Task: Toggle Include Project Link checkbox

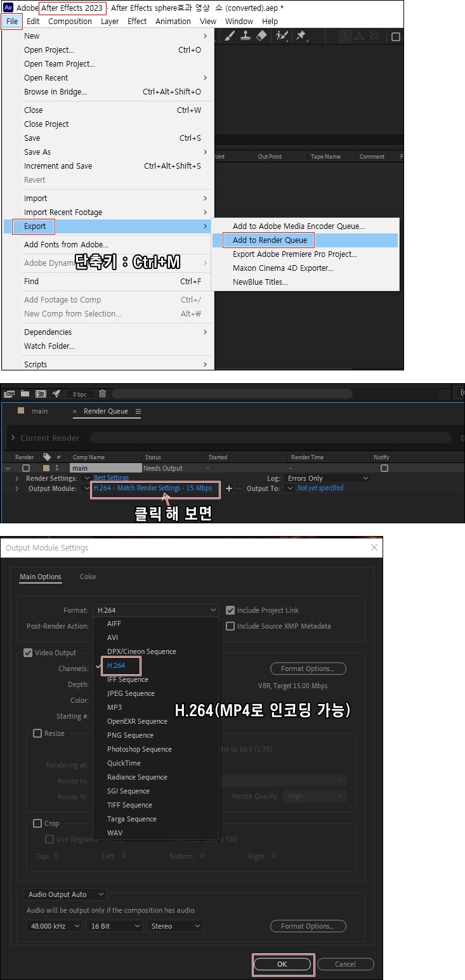Action: coord(230,610)
